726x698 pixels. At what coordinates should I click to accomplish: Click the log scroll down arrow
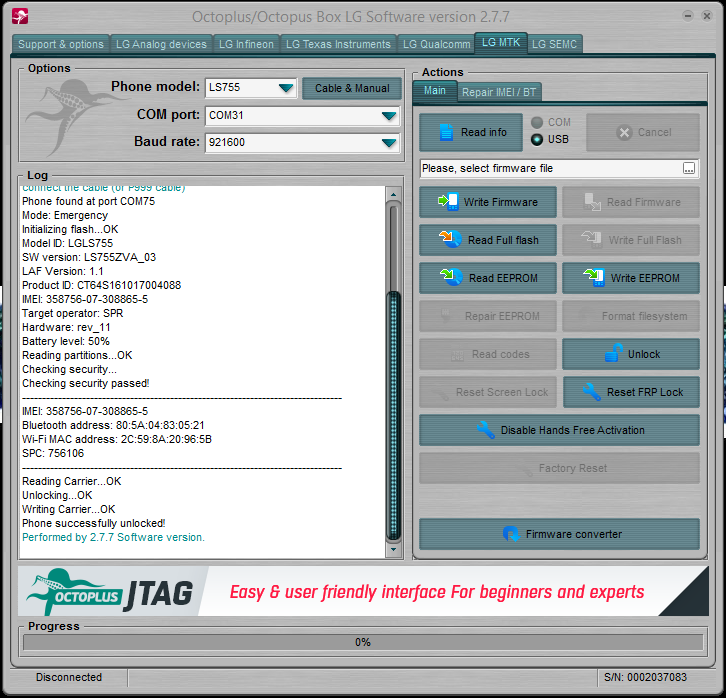coord(394,549)
